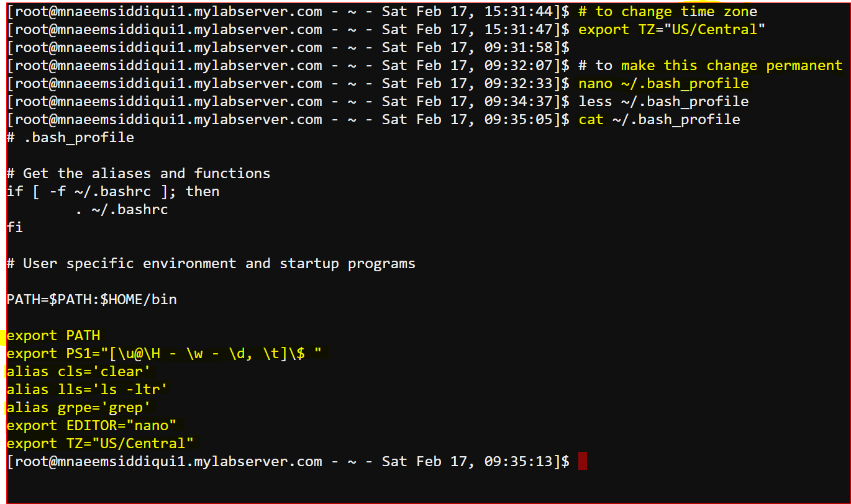Click the PATH=$PATH:$HOME/bin line
851x504 pixels.
[92, 299]
